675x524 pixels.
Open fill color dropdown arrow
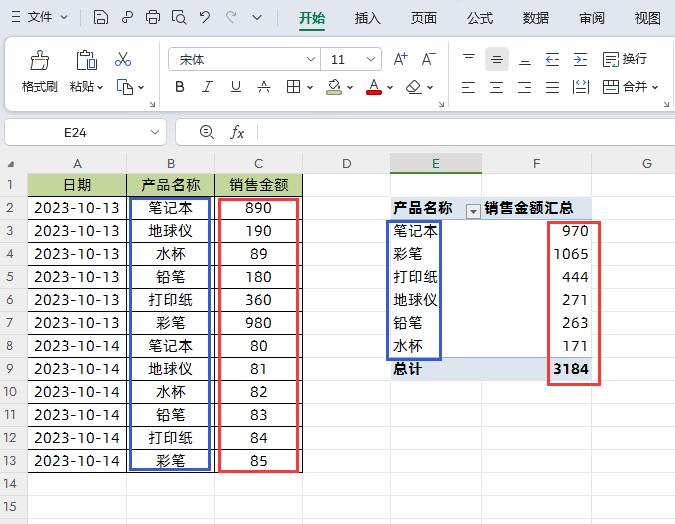(x=350, y=87)
